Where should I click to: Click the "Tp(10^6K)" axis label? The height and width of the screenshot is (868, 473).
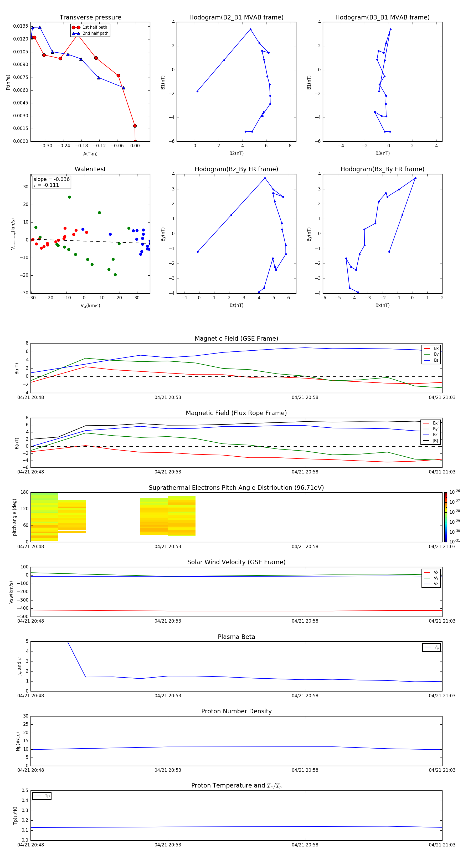[15, 815]
